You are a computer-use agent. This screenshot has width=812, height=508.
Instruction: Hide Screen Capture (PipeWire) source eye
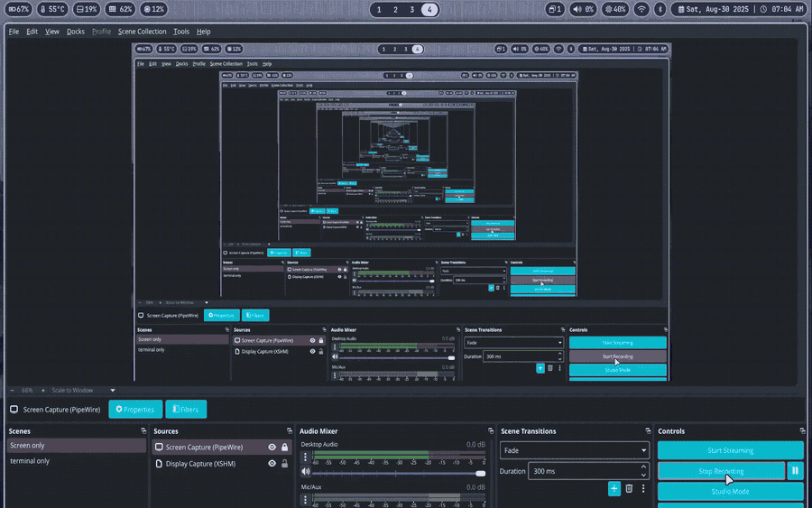pos(272,447)
